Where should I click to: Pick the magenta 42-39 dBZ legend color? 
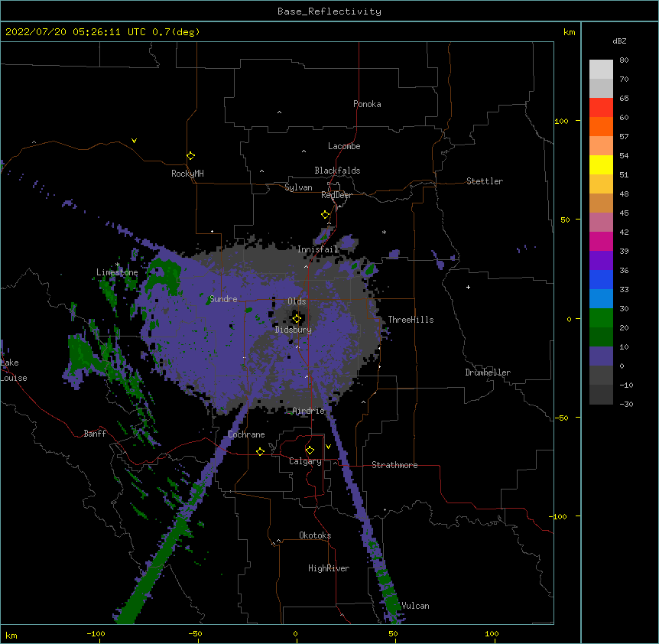[x=601, y=241]
